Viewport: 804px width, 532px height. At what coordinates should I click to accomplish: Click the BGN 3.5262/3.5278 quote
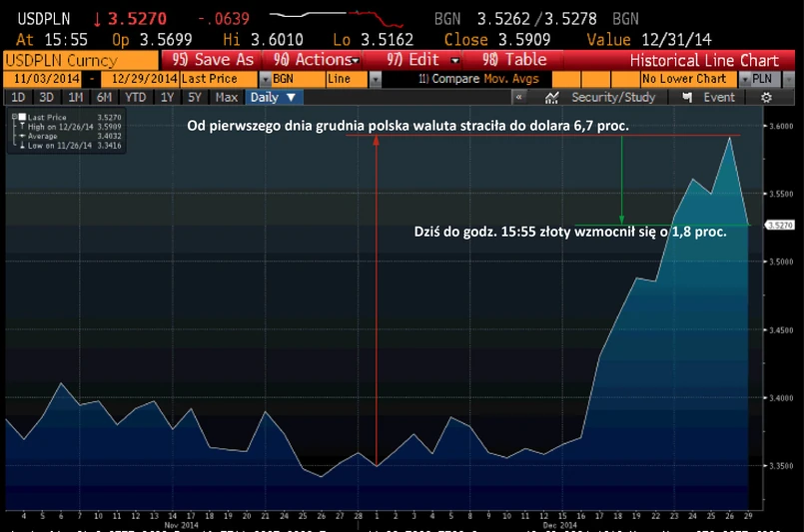click(x=536, y=19)
